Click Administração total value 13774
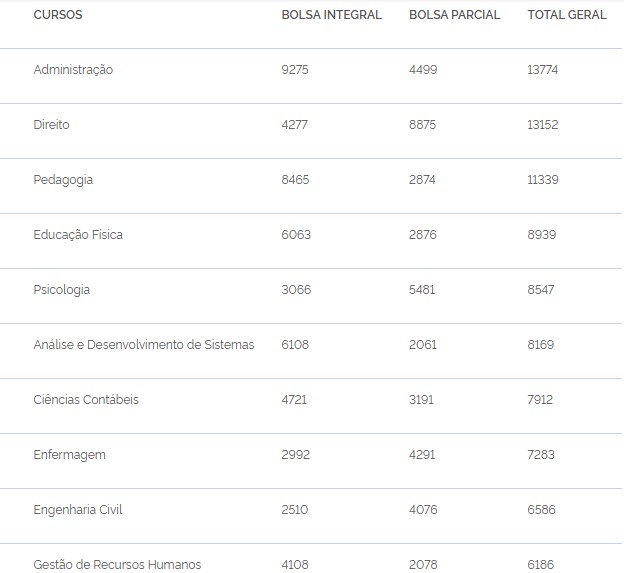This screenshot has height=573, width=624. [547, 70]
